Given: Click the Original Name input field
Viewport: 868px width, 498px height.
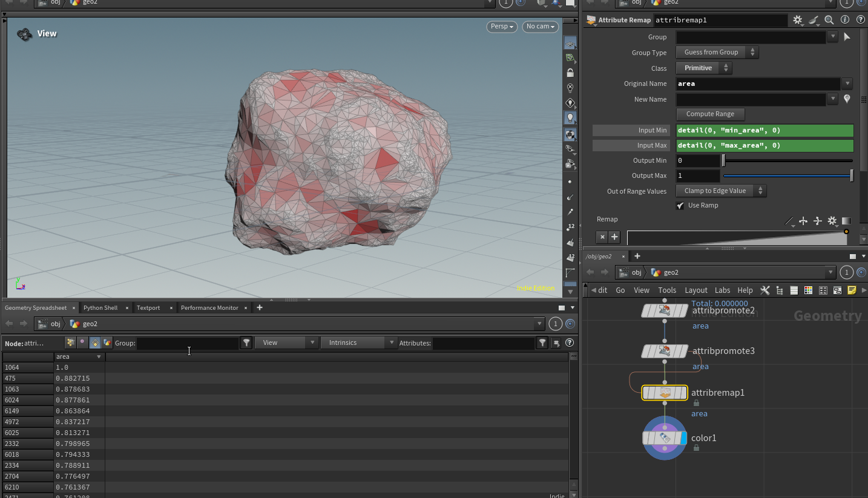Looking at the screenshot, I should click(x=758, y=84).
